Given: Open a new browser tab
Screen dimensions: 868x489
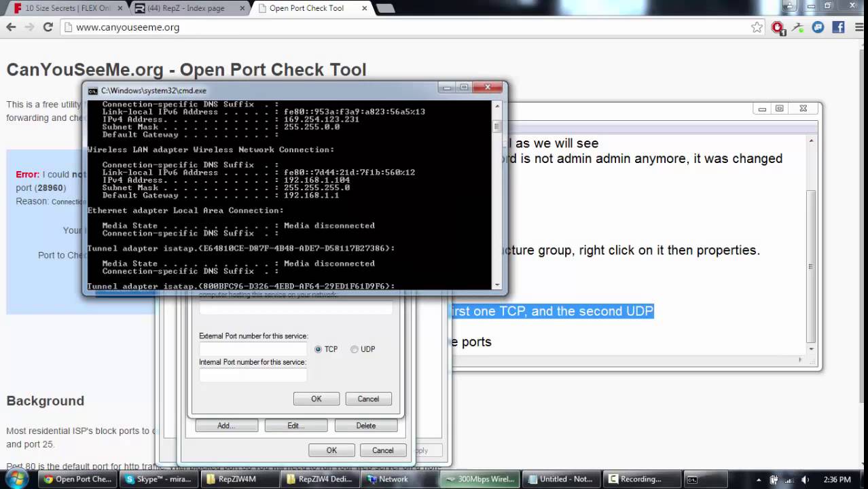Looking at the screenshot, I should 385,8.
